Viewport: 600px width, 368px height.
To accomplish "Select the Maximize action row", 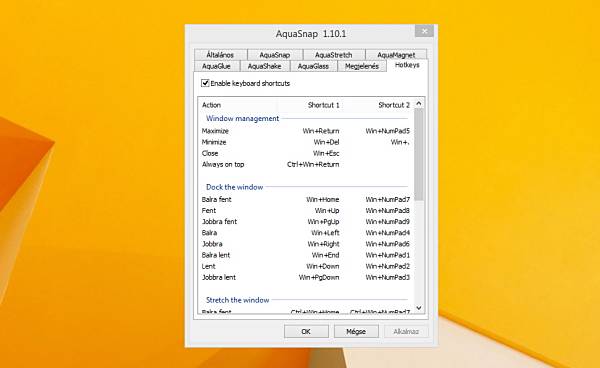I will 306,131.
